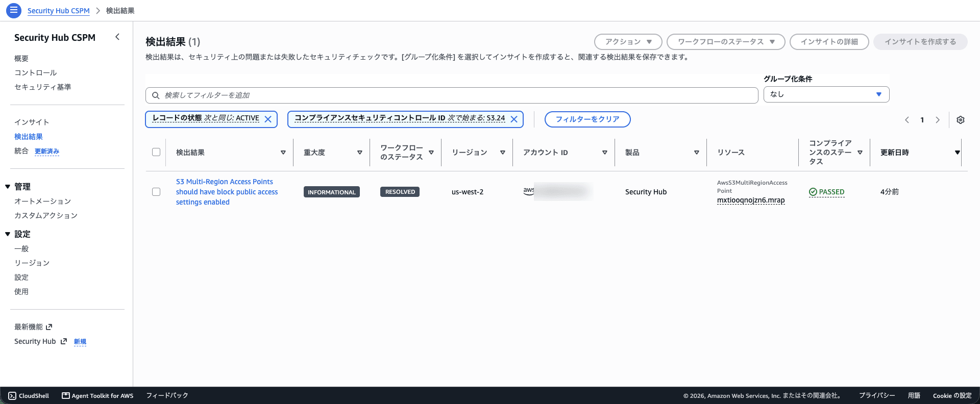Collapse the 設定 section triangle
This screenshot has height=404, width=980.
[x=8, y=234]
